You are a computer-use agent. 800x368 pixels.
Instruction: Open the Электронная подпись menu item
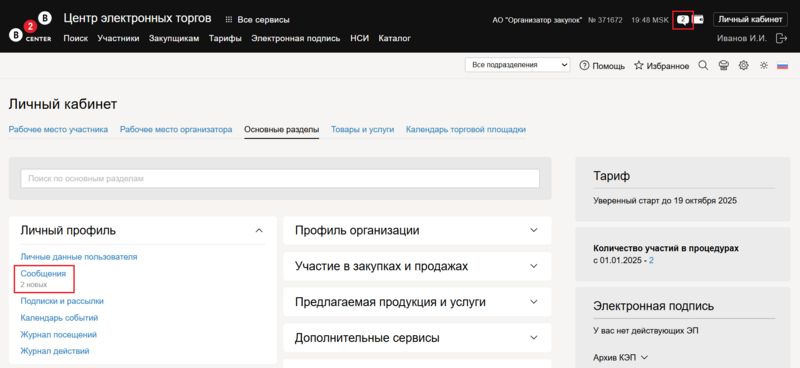pos(295,38)
